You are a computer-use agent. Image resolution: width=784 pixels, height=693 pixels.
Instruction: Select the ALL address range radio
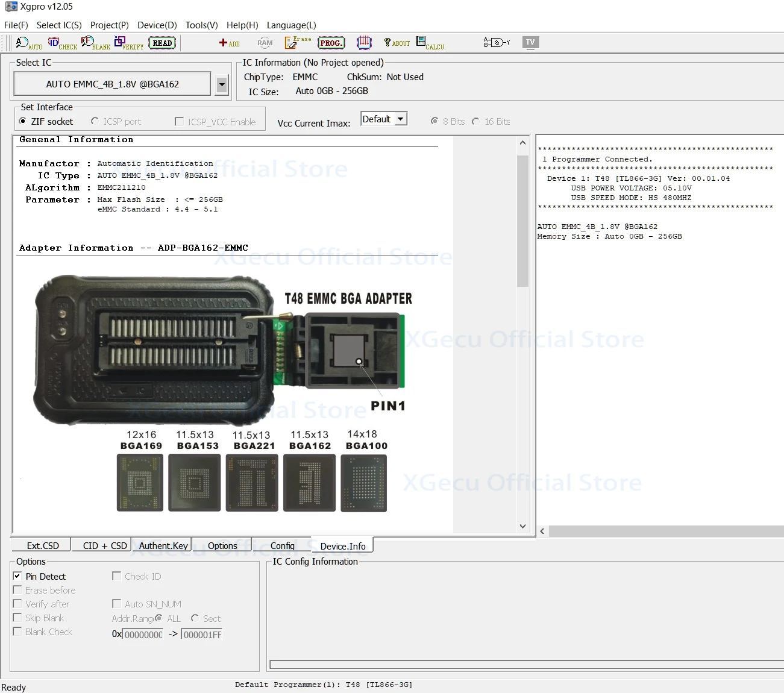tap(158, 618)
